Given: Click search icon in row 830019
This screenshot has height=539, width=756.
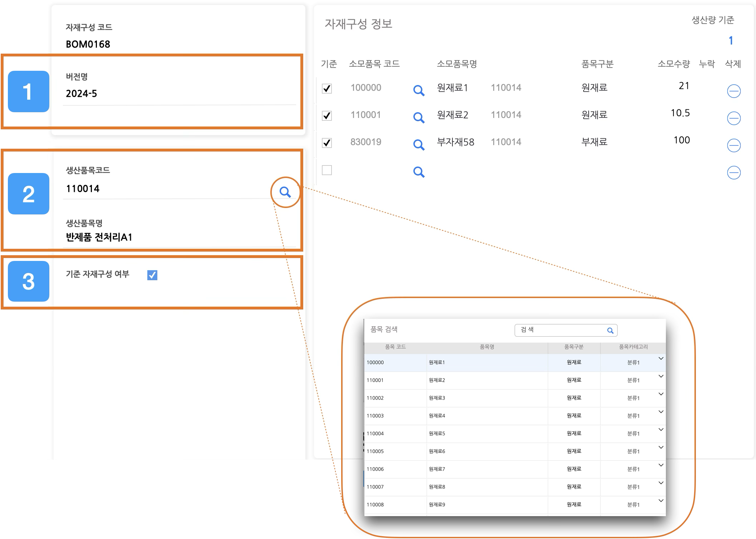Looking at the screenshot, I should 418,145.
